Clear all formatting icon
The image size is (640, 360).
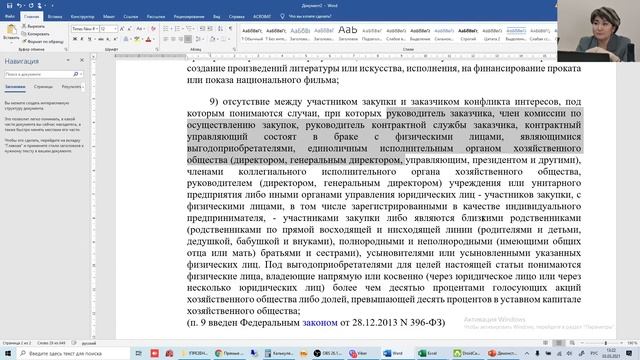pyautogui.click(x=153, y=29)
